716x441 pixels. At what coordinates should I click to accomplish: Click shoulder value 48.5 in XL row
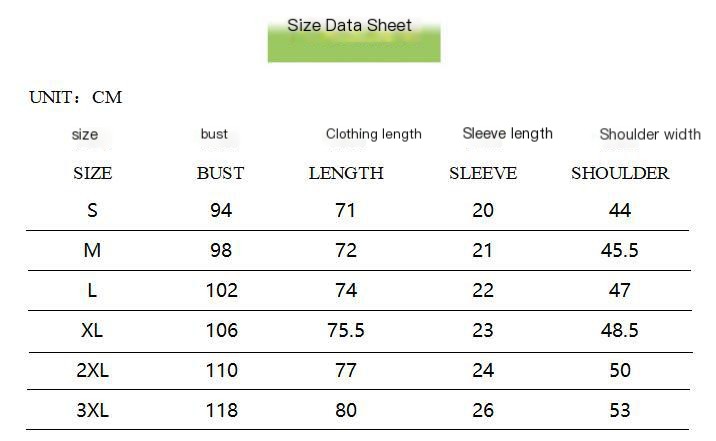(620, 330)
